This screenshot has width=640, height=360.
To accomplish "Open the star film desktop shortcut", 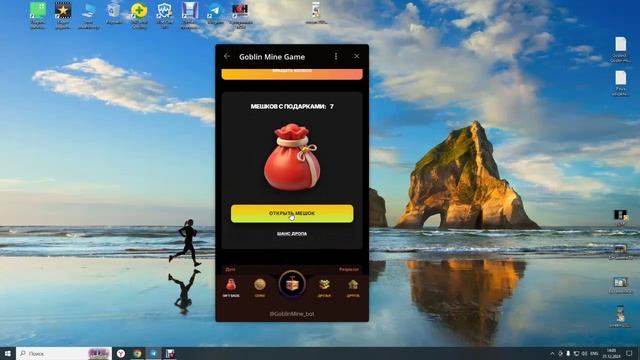I will point(63,16).
